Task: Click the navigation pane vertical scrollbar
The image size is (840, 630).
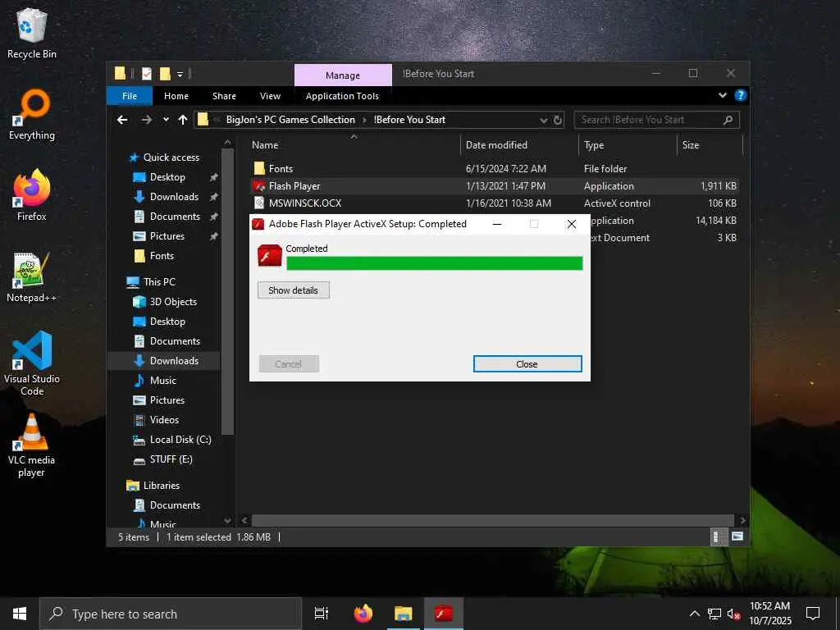Action: (227, 292)
